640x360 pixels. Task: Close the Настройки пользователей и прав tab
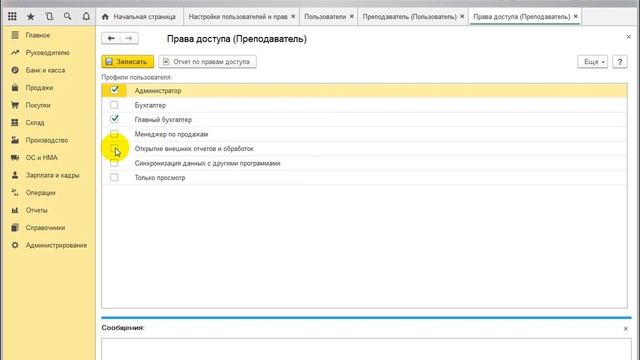[293, 16]
